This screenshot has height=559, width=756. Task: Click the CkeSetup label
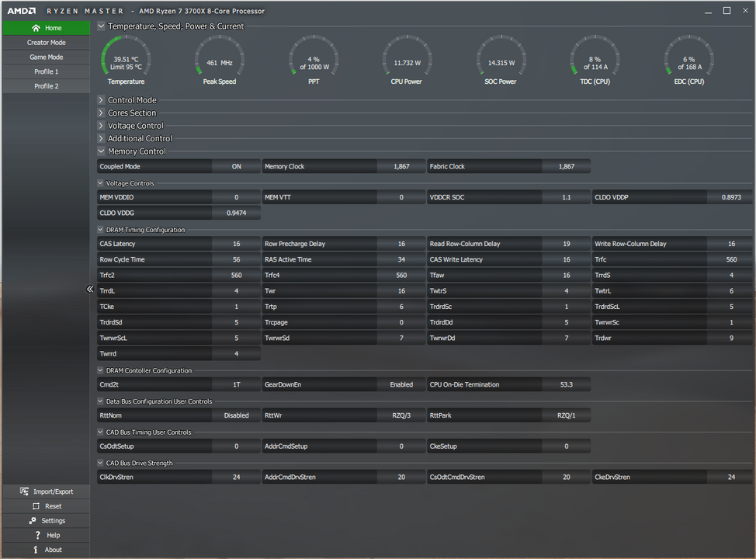443,446
